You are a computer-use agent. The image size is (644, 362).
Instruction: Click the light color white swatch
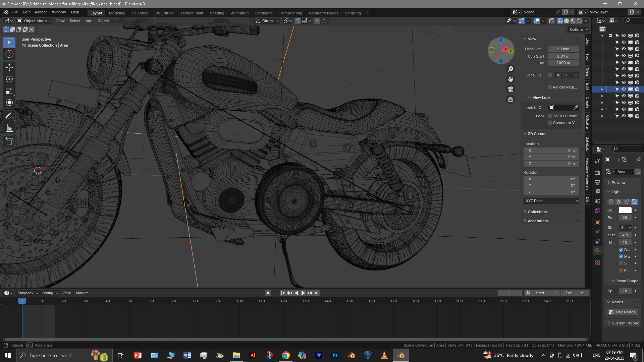[x=625, y=210]
